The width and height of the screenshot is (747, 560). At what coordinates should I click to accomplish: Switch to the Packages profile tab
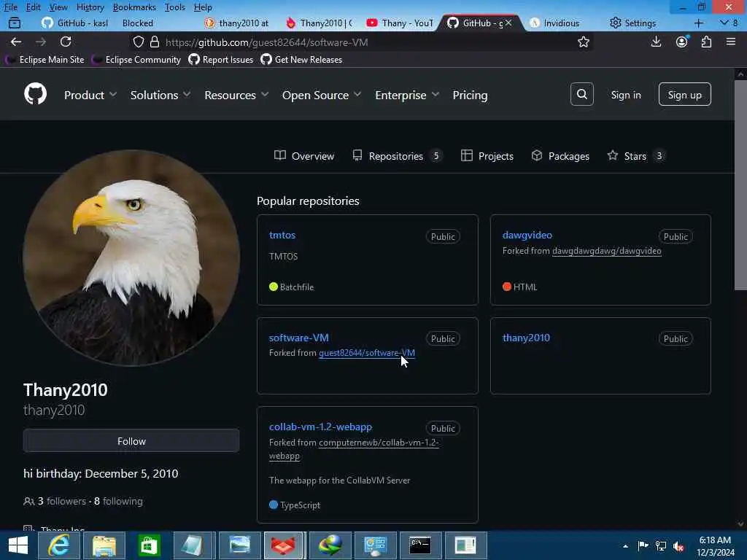click(x=560, y=156)
